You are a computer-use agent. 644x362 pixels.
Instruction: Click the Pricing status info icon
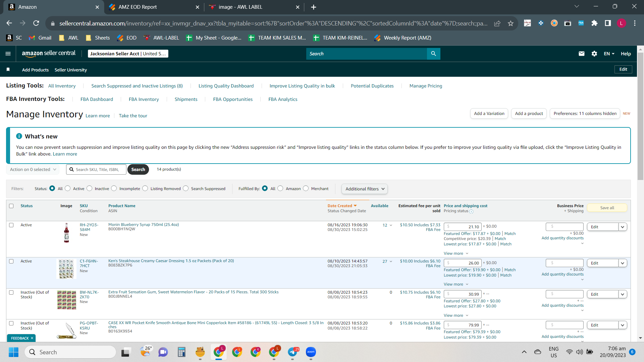[x=471, y=212]
